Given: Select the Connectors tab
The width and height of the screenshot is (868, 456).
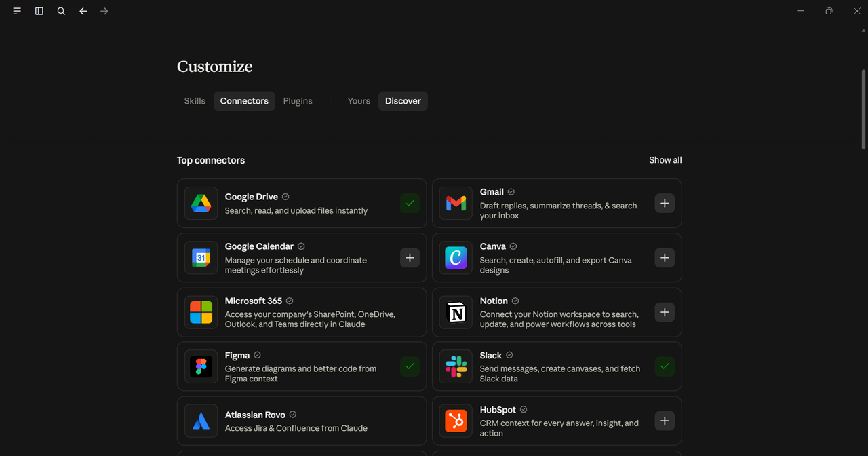Looking at the screenshot, I should pos(244,101).
